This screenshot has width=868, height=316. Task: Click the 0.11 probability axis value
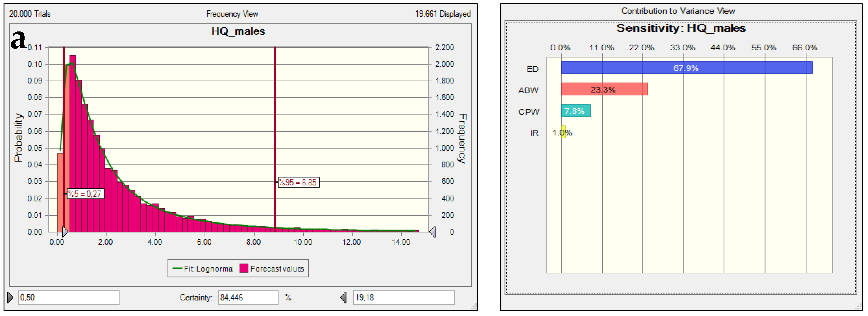click(35, 48)
